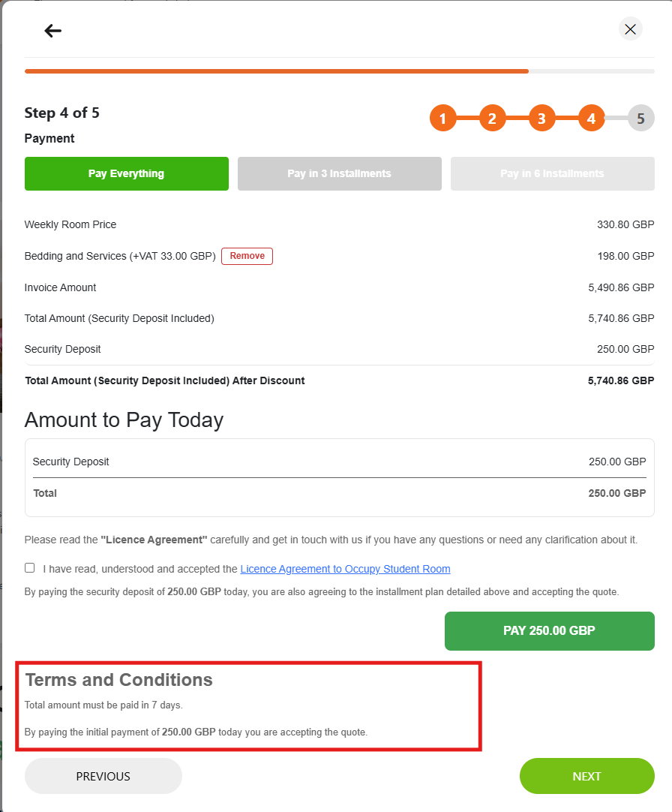The width and height of the screenshot is (672, 812).
Task: Switch to Pay in 3 Installments
Action: 339,173
